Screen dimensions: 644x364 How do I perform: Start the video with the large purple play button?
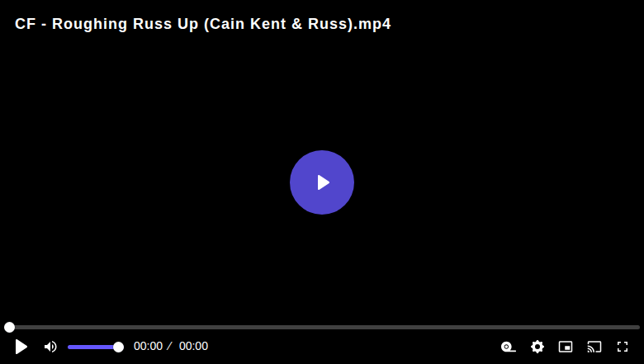point(322,182)
